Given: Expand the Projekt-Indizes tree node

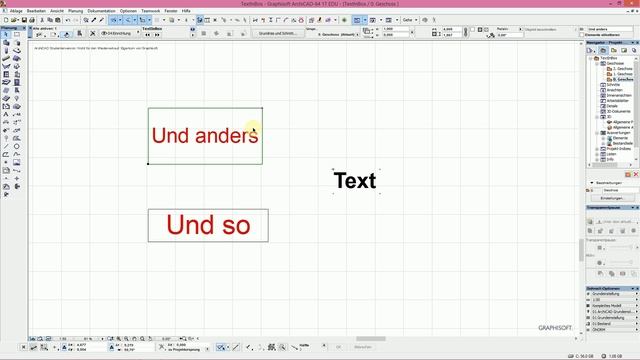Looking at the screenshot, I should point(597,149).
